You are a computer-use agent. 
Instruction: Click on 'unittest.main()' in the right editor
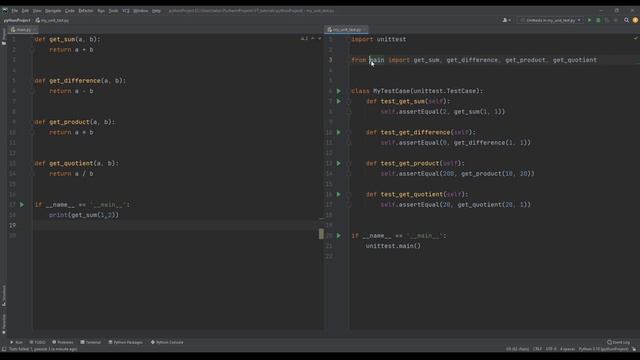[393, 246]
